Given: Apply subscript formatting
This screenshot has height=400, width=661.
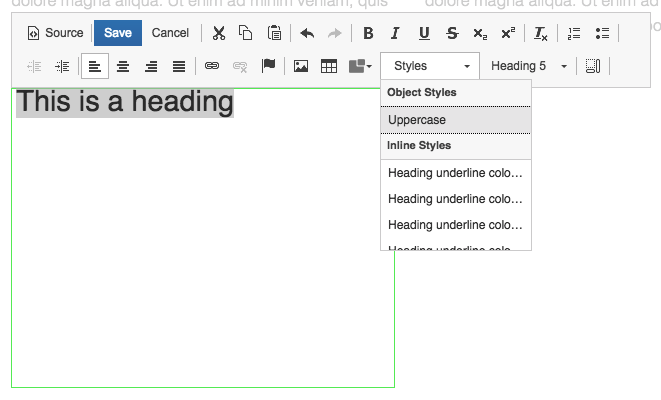Looking at the screenshot, I should pos(480,33).
